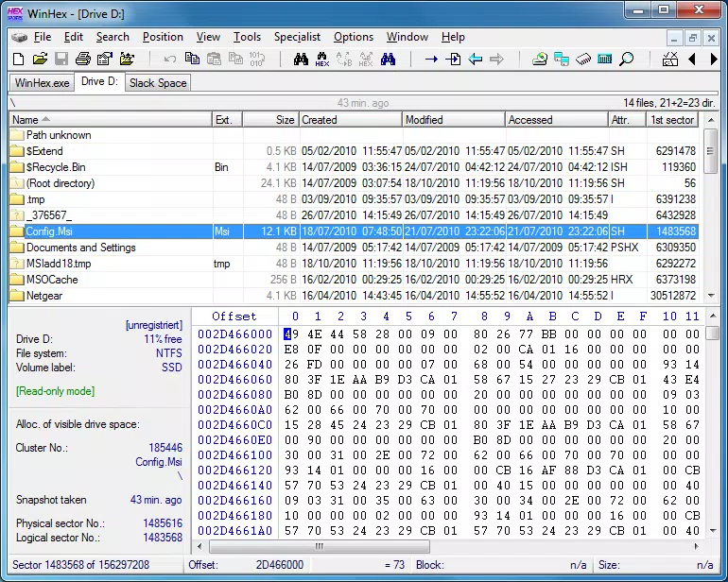Select the MSOCache folder row
Viewport: 728px width, 582px height.
pyautogui.click(x=354, y=280)
